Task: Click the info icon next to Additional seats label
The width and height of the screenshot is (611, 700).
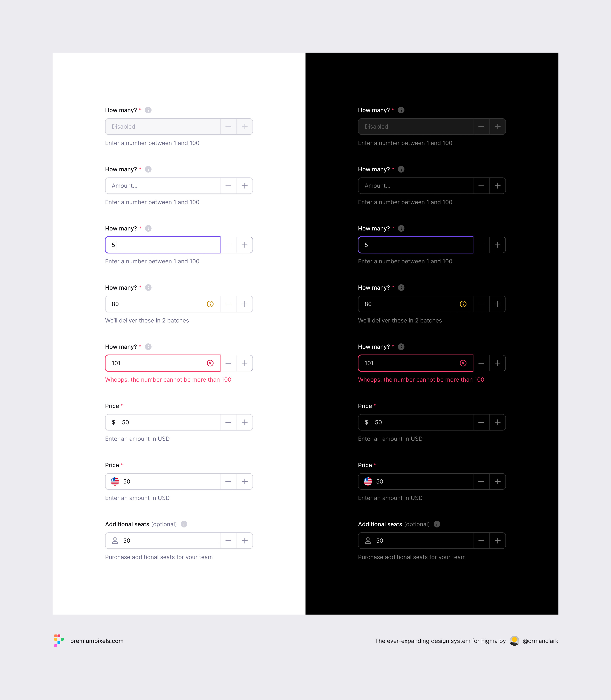Action: coord(184,524)
